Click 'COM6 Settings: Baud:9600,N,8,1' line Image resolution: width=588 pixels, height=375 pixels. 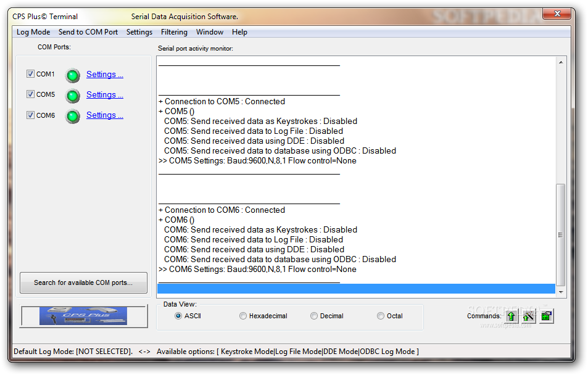257,270
